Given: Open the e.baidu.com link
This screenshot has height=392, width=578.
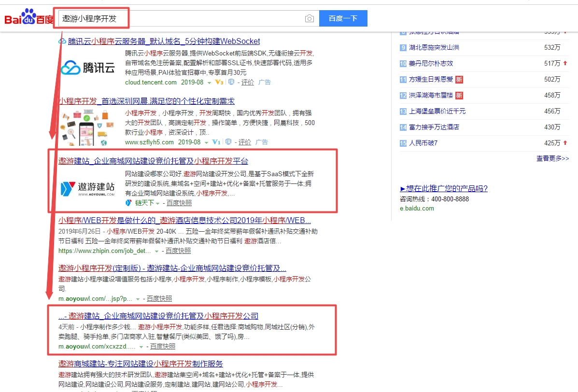Looking at the screenshot, I should point(417,209).
